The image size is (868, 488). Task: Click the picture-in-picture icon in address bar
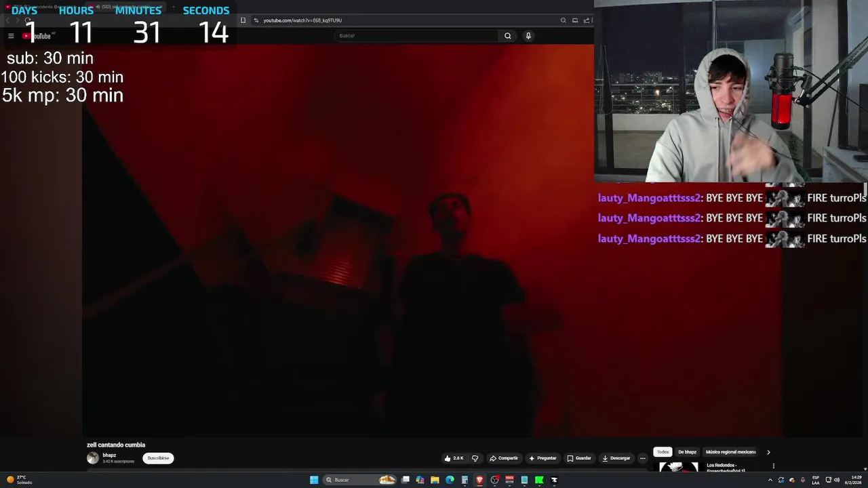coord(575,20)
